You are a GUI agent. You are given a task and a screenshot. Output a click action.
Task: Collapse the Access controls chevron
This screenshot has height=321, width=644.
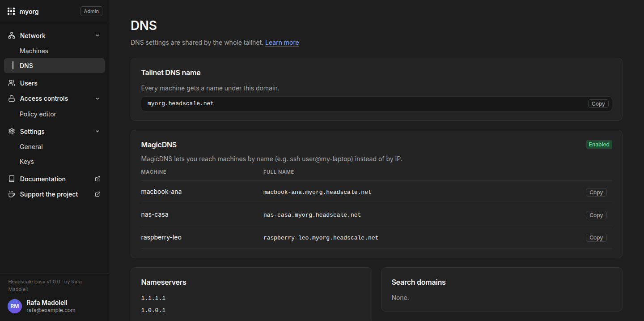[x=97, y=98]
